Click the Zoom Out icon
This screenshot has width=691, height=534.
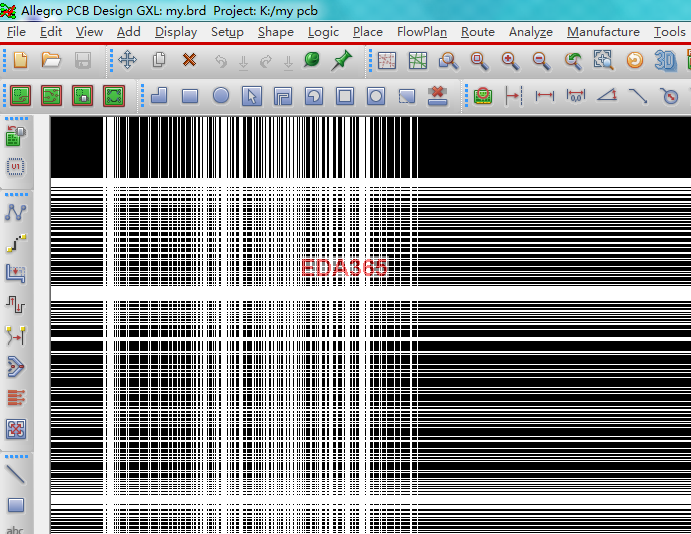tap(541, 60)
